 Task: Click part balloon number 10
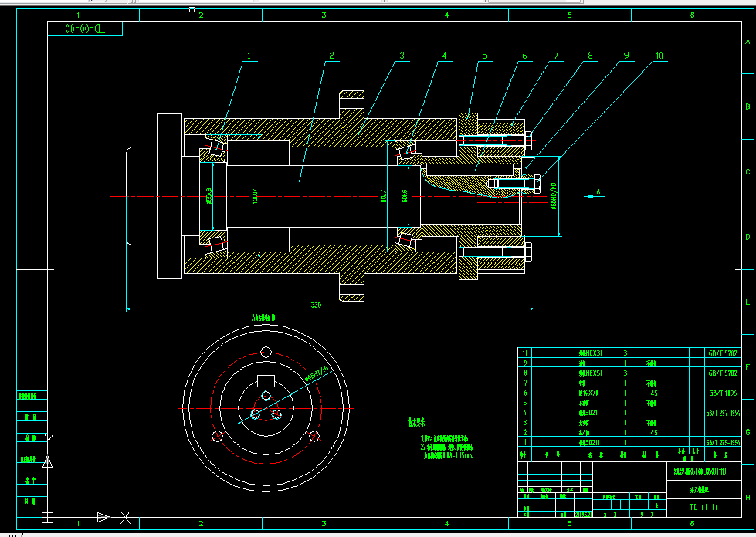tap(659, 56)
